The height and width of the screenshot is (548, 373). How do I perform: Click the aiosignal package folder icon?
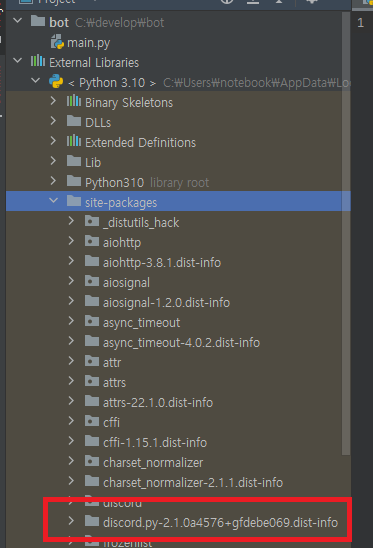click(x=92, y=281)
